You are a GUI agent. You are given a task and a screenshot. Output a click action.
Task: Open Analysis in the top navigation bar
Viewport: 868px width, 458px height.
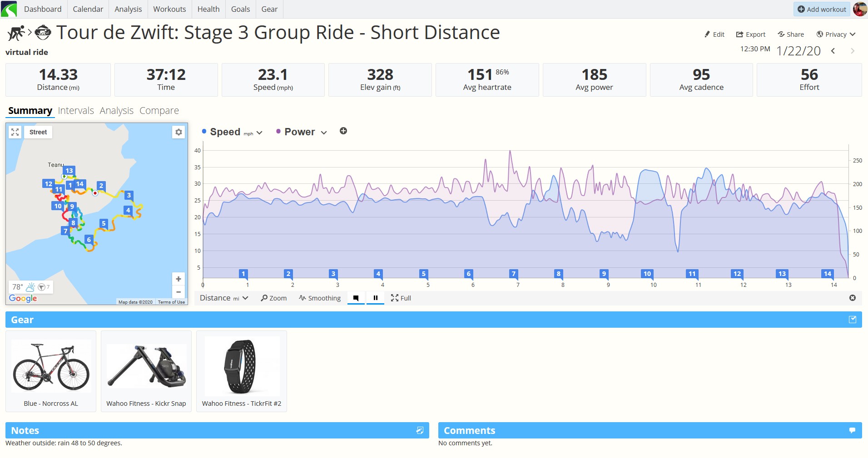128,9
